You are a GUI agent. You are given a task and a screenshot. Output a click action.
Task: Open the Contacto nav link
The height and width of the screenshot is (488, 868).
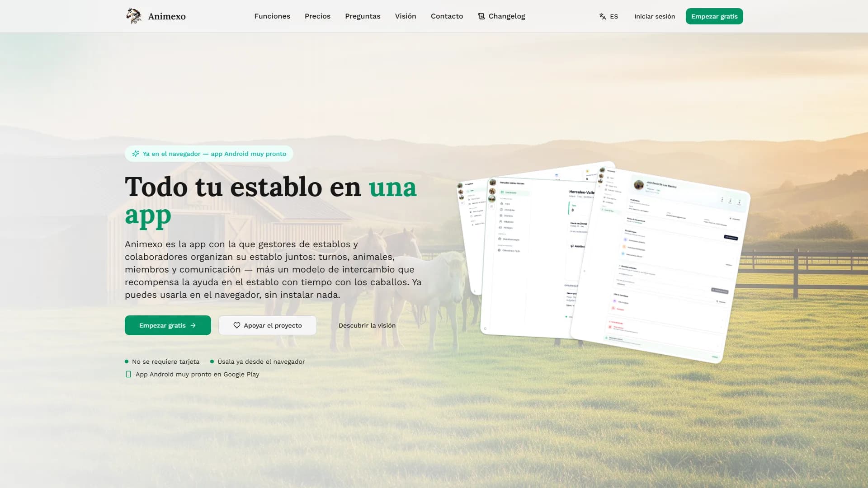(447, 16)
